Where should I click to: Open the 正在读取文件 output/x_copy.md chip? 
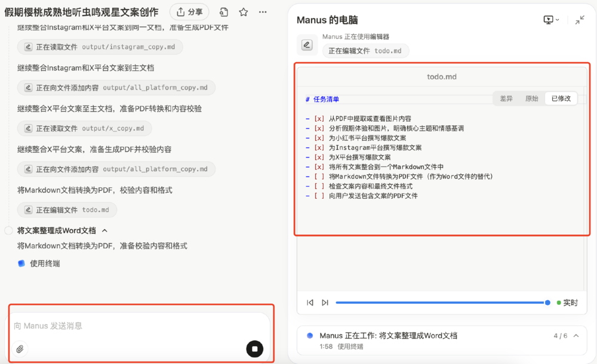pyautogui.click(x=84, y=128)
